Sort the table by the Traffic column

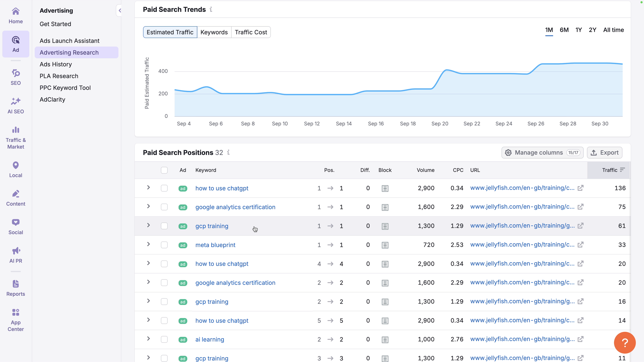click(x=610, y=170)
